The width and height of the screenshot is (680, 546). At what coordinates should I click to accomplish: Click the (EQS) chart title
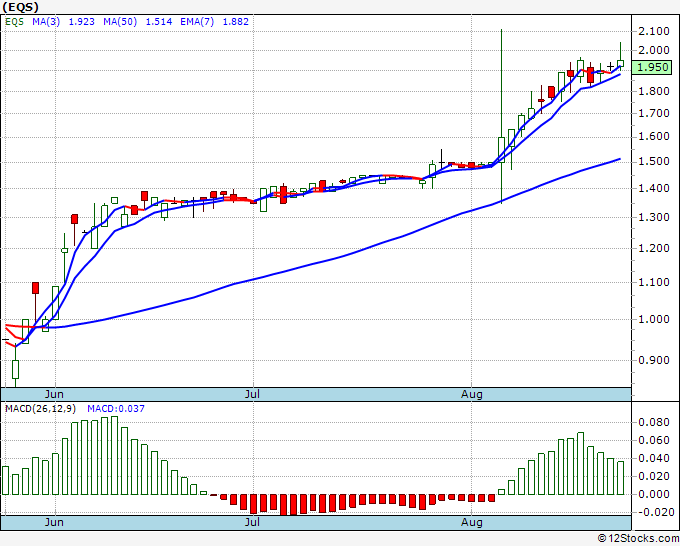pos(21,7)
